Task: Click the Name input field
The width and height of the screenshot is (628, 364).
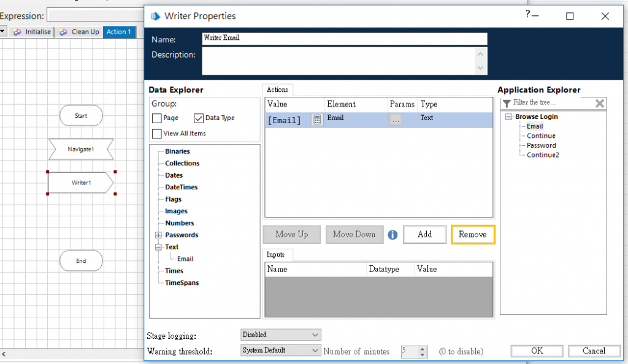Action: pyautogui.click(x=345, y=39)
